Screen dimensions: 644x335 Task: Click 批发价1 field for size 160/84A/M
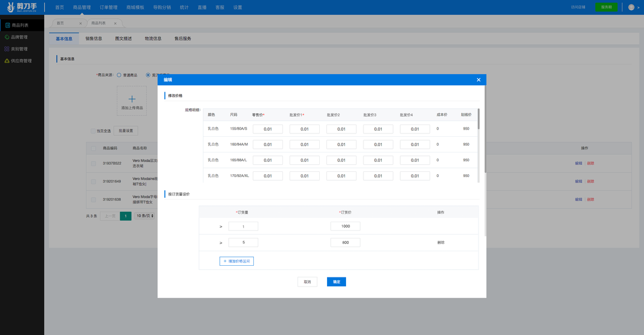pyautogui.click(x=304, y=145)
